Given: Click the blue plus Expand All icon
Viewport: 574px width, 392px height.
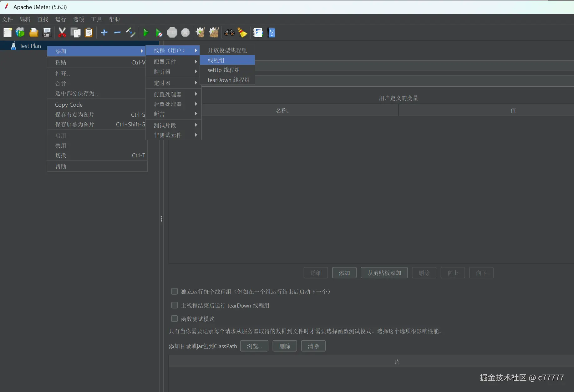Looking at the screenshot, I should (104, 33).
